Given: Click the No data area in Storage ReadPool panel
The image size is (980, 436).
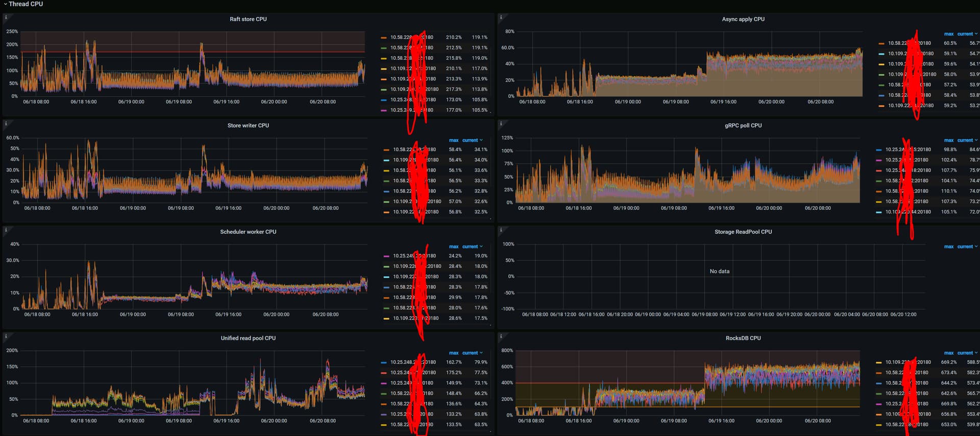Looking at the screenshot, I should point(719,271).
